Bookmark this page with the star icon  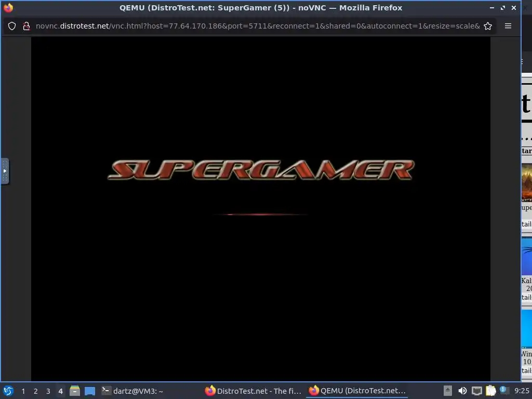click(x=488, y=26)
